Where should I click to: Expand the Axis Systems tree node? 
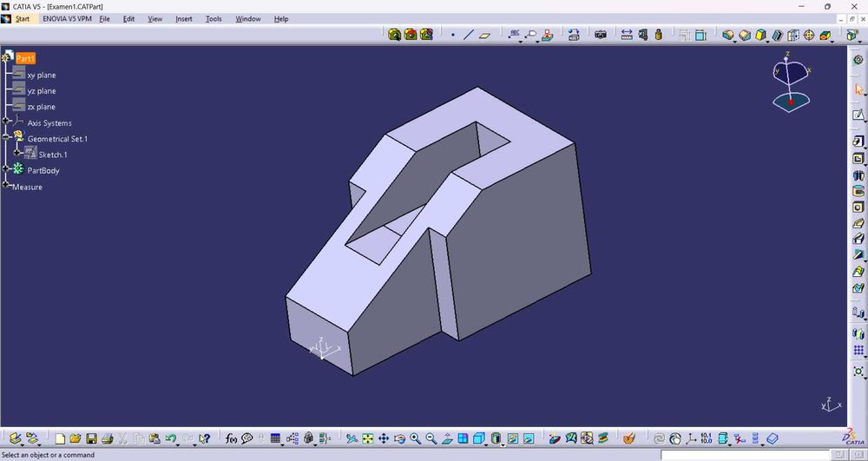click(5, 120)
